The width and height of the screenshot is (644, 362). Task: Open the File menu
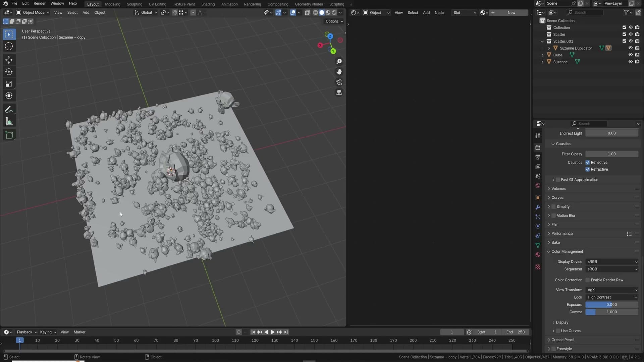coord(14,3)
